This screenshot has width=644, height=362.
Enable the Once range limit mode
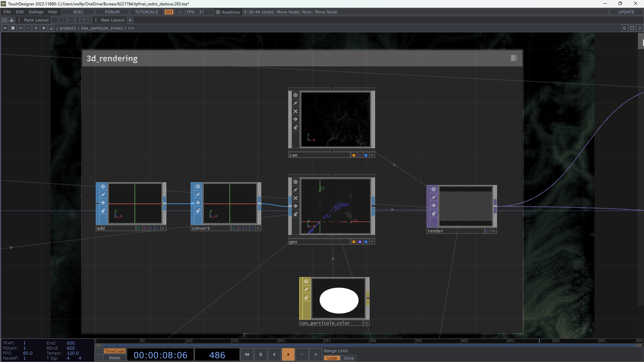pyautogui.click(x=348, y=358)
